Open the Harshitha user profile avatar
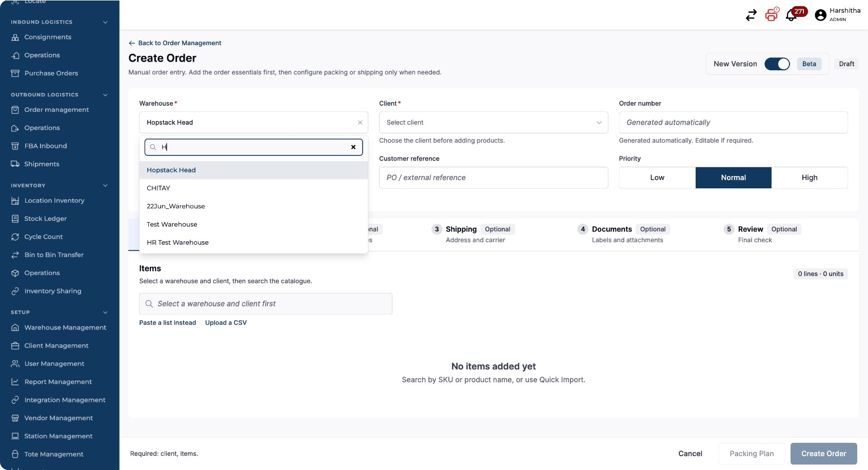 [820, 15]
